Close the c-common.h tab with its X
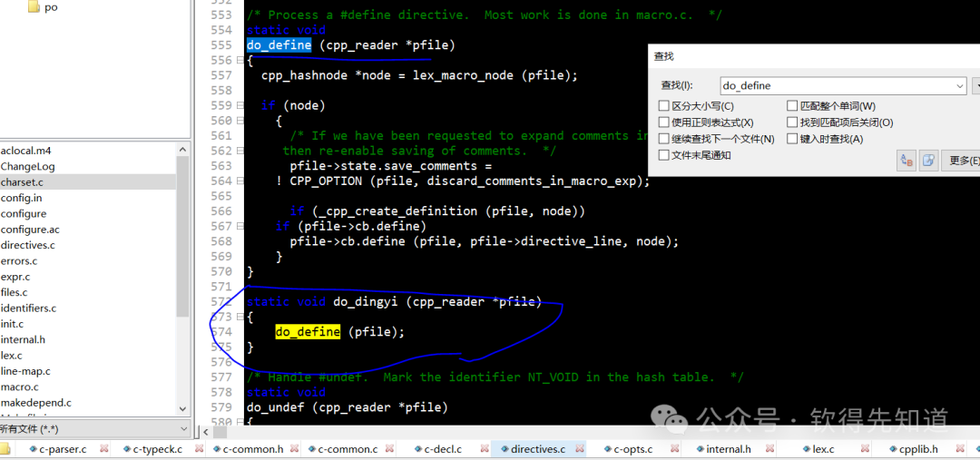Screen dimensions: 980x460 coord(294,449)
